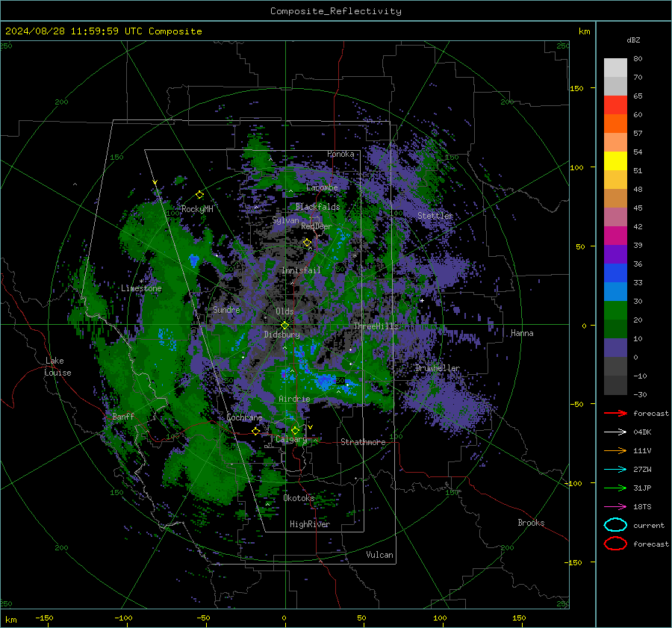Select the Cochrane town label
Viewport: 672px width, 628px height.
pos(244,417)
